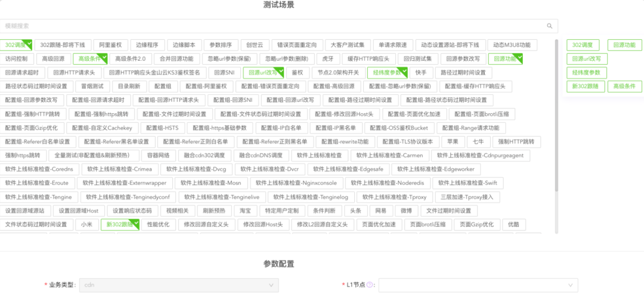Viewport: 644px width, 293px height.
Task: Expand the L1节点 dropdown
Action: (x=478, y=285)
